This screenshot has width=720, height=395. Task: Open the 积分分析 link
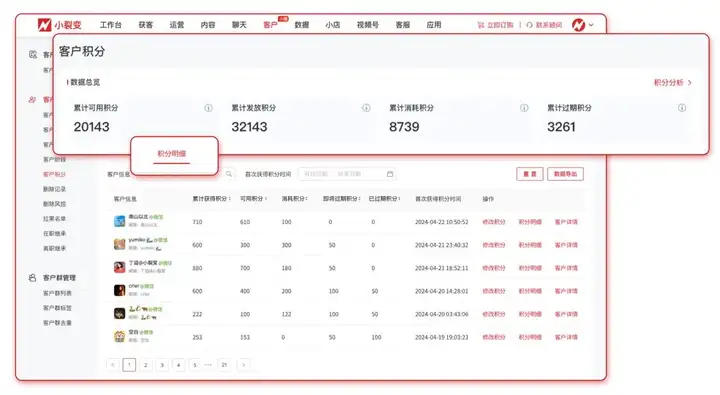tap(673, 83)
